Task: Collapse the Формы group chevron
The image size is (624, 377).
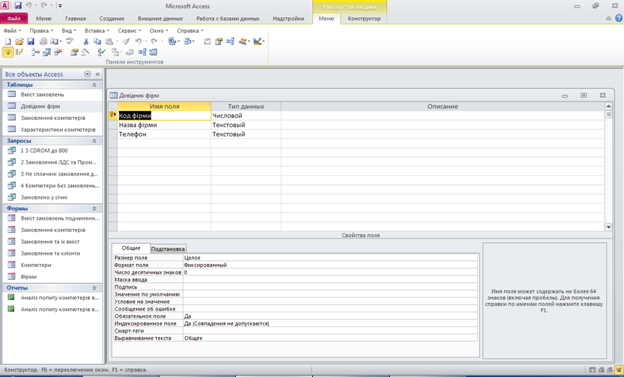Action: pyautogui.click(x=94, y=209)
